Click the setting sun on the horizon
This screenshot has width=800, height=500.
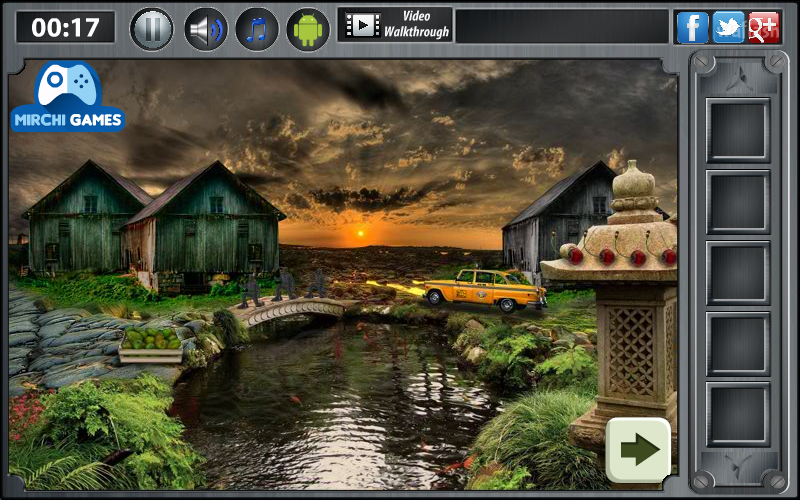click(361, 233)
